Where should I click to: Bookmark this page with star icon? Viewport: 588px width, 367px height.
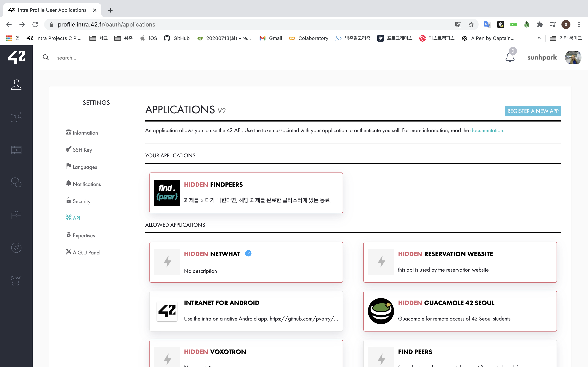click(471, 24)
